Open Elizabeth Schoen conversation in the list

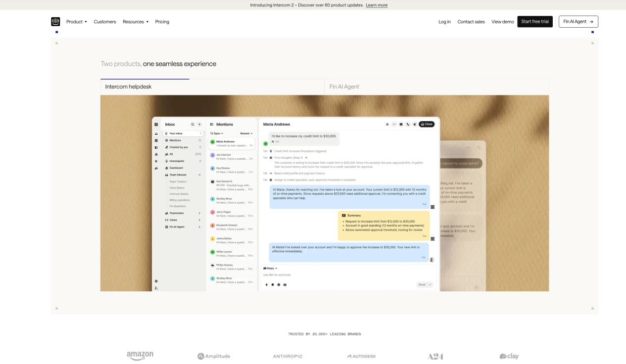(232, 227)
